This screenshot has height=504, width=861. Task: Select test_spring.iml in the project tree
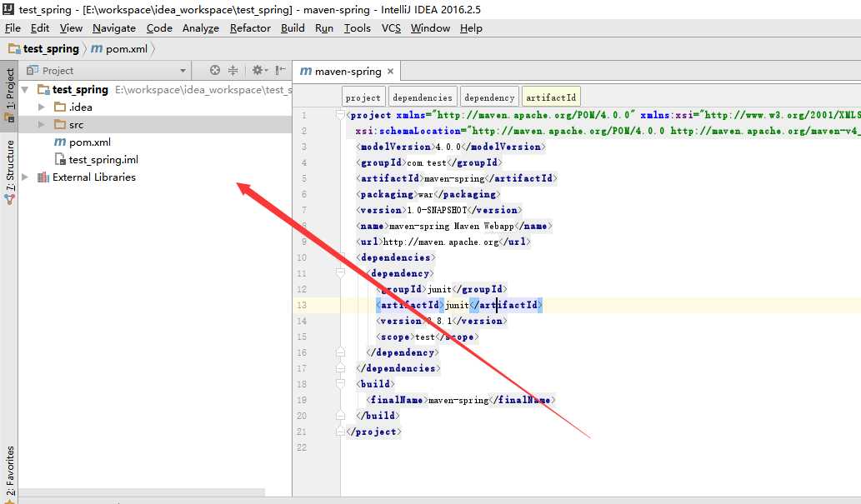103,160
